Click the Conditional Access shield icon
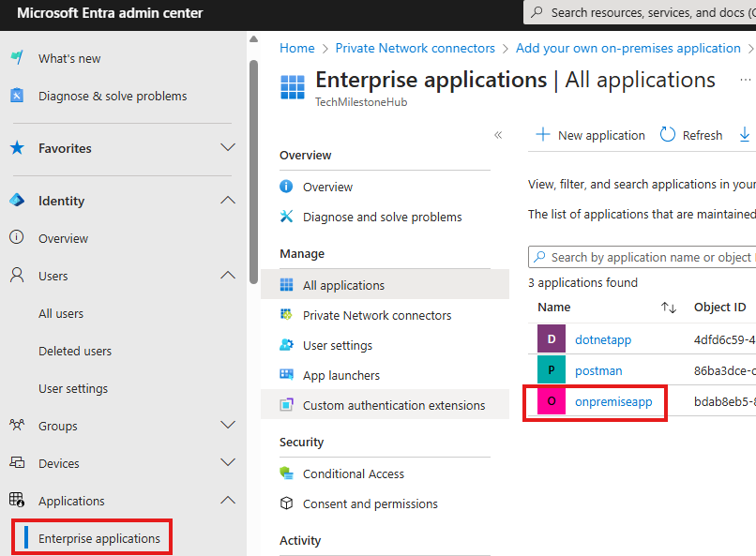This screenshot has height=556, width=756. (x=286, y=473)
